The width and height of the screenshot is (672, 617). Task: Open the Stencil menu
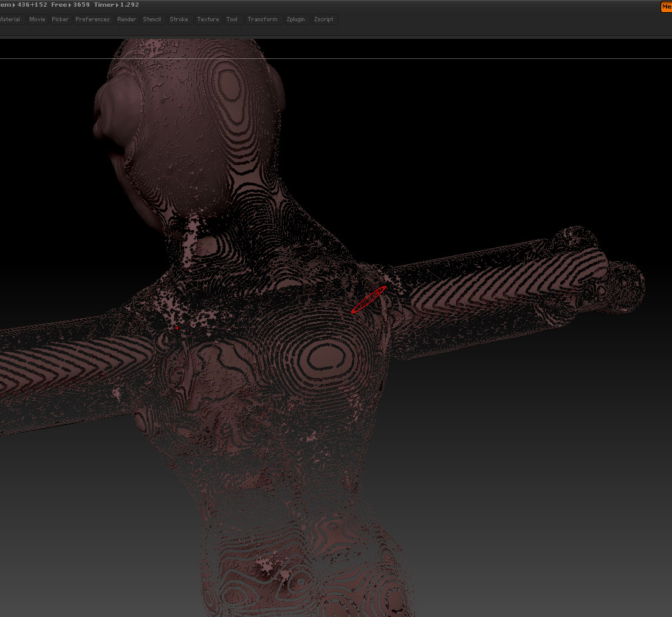coord(152,19)
